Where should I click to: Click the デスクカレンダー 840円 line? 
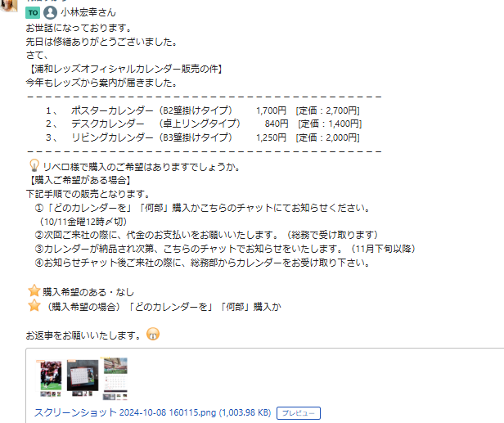click(204, 124)
